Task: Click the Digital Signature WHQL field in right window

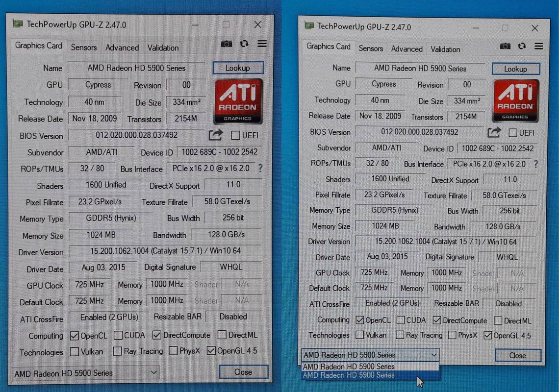Action: point(508,257)
